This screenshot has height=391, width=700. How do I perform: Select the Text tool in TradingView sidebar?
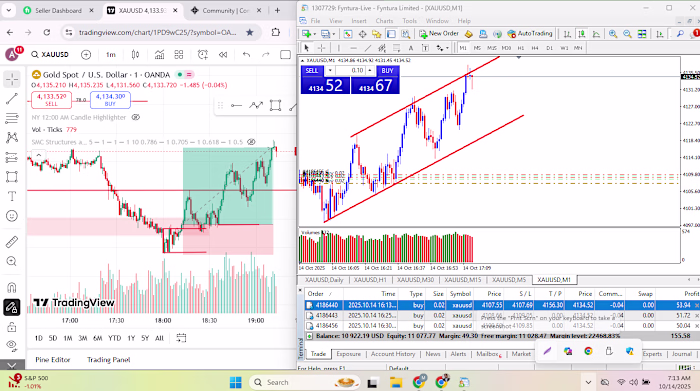tap(12, 196)
